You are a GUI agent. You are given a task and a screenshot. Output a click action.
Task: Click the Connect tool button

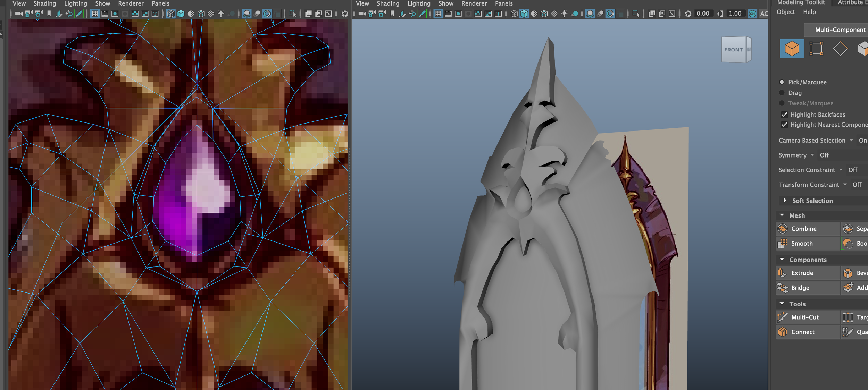[802, 332]
